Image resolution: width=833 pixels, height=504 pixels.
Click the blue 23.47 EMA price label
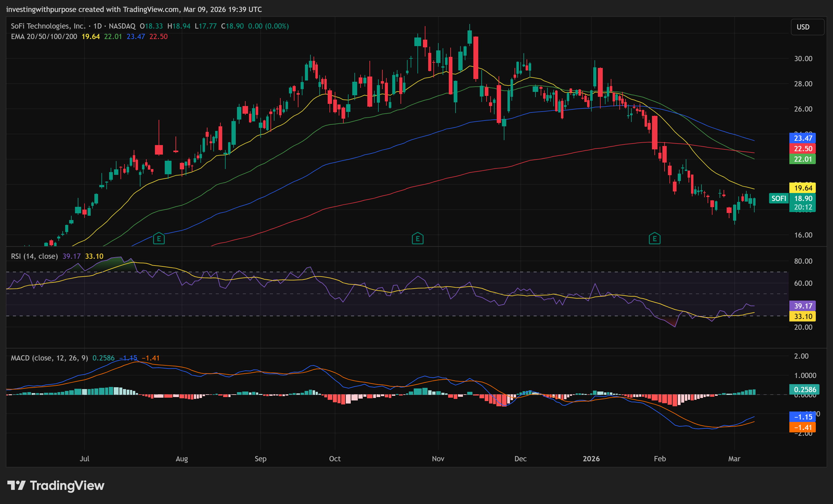pyautogui.click(x=803, y=138)
